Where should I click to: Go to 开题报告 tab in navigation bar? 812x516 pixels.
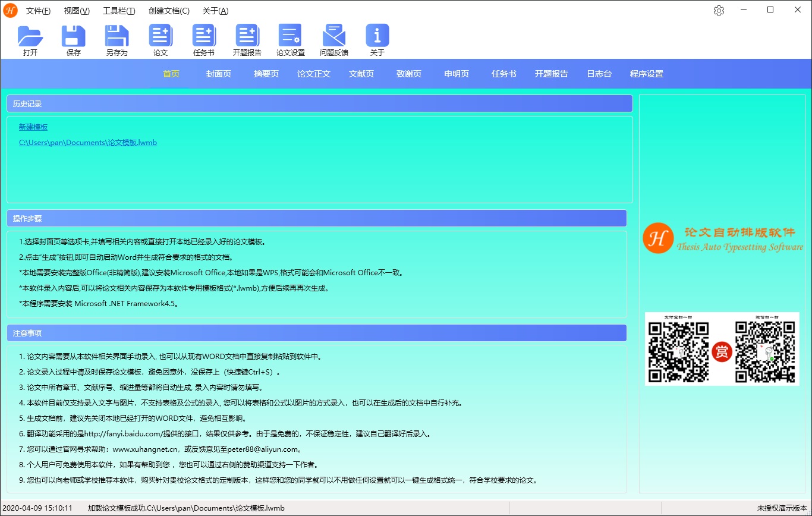552,74
